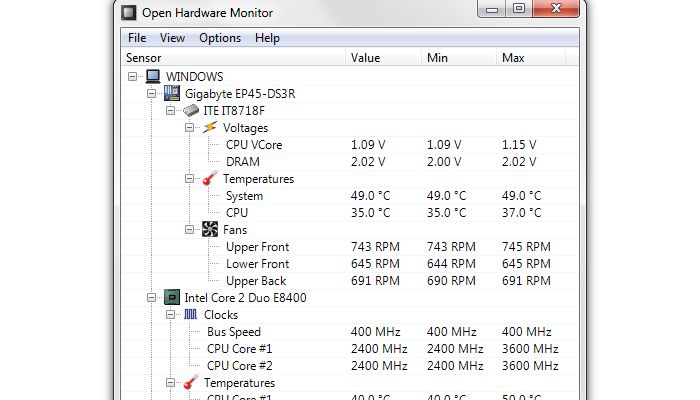Click the Open Hardware Monitor title bar icon
700x400 pixels.
click(129, 12)
